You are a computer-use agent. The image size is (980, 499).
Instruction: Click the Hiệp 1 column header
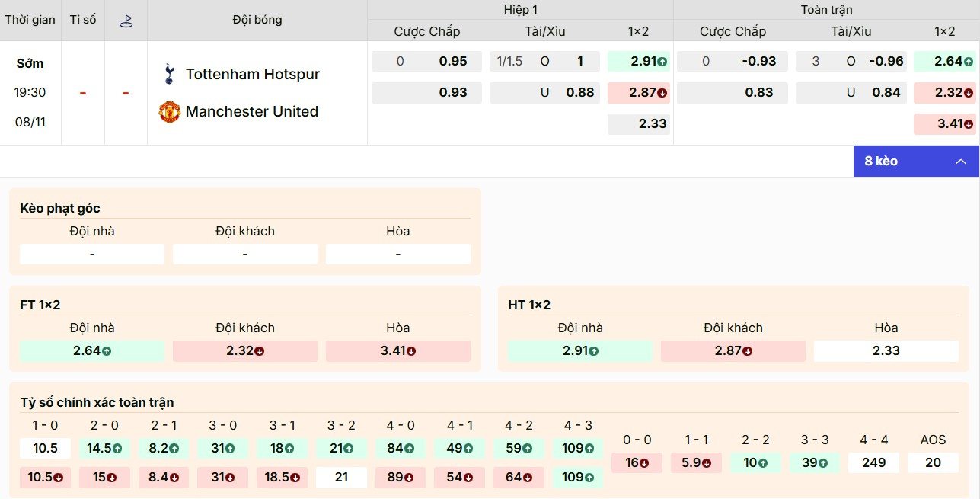point(520,10)
